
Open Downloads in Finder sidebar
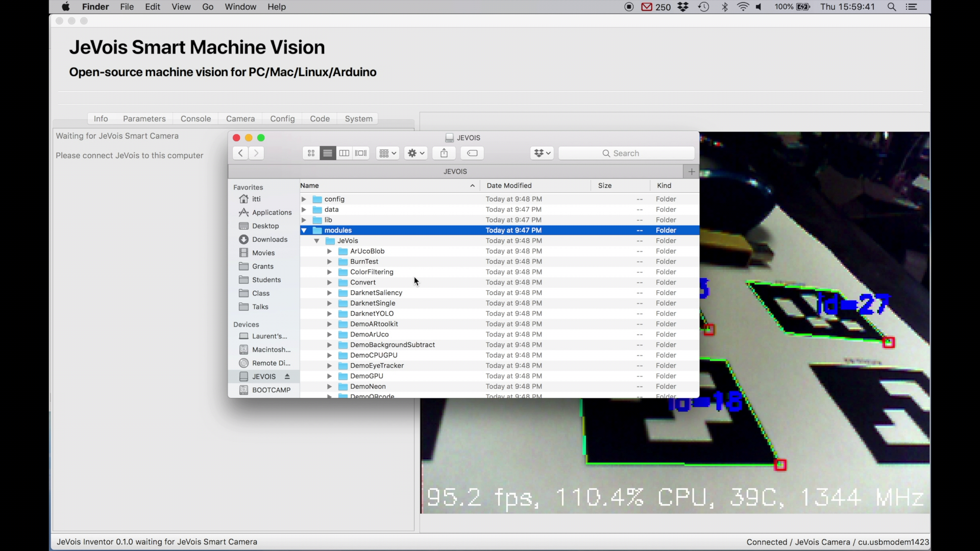pos(263,239)
